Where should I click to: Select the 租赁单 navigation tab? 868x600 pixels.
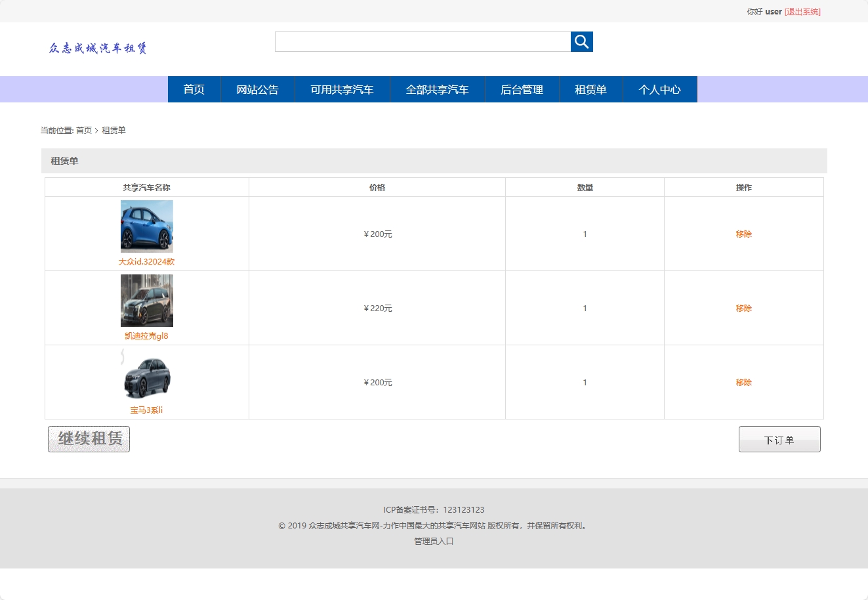(x=590, y=89)
